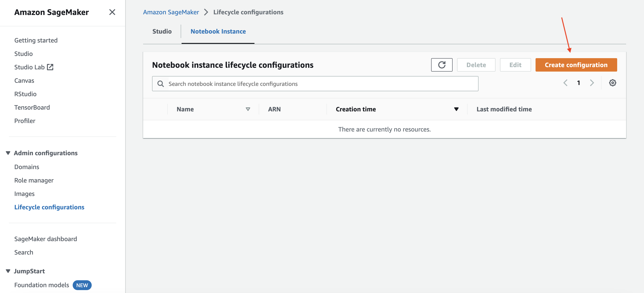Open the Creation time sort dropdown

point(456,109)
